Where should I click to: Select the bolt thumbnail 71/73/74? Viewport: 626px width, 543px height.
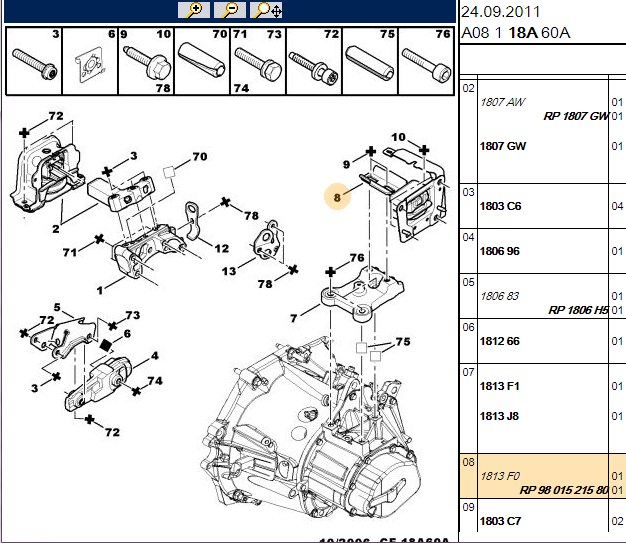(x=258, y=61)
